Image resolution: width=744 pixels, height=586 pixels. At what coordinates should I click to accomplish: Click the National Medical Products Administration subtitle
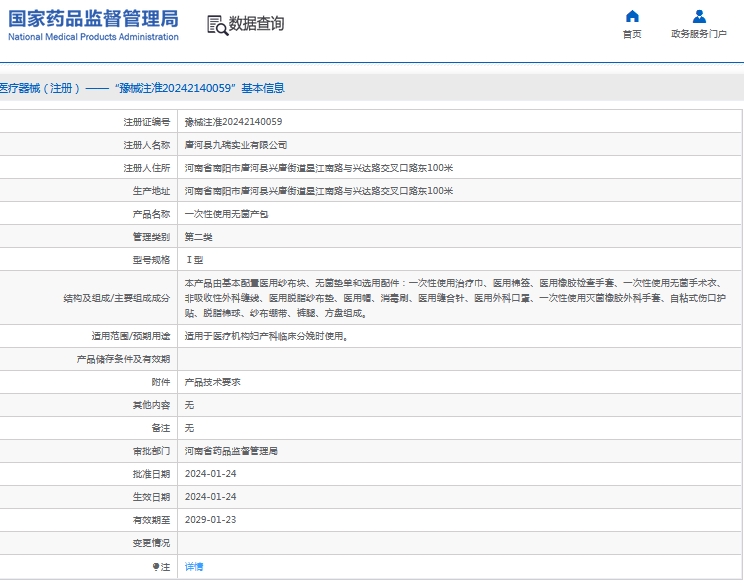pos(93,37)
